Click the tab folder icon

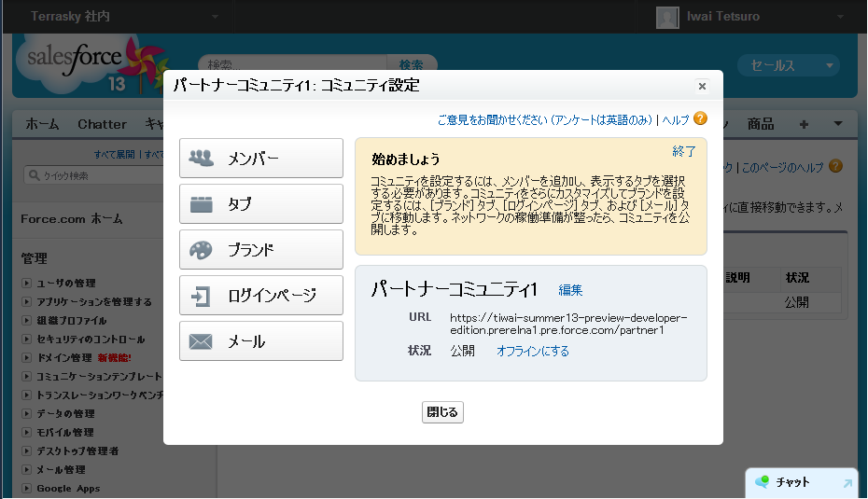tap(201, 204)
